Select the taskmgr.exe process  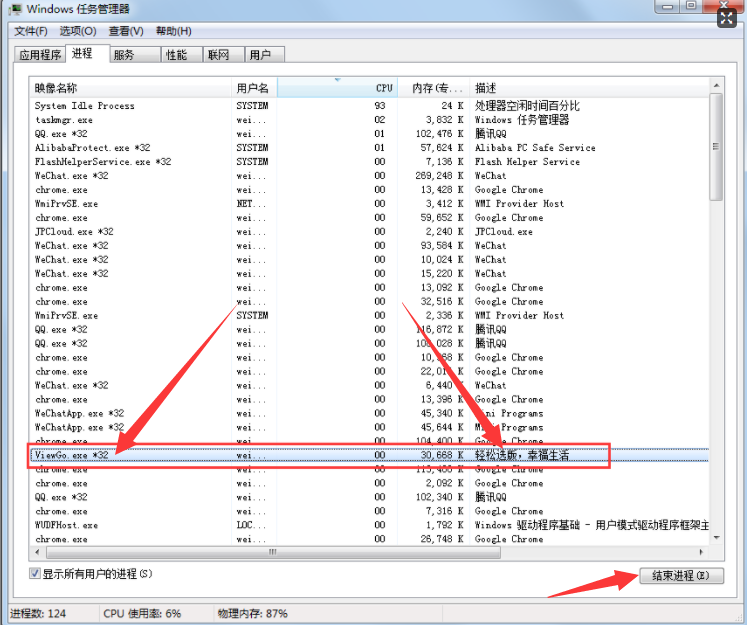[x=369, y=120]
